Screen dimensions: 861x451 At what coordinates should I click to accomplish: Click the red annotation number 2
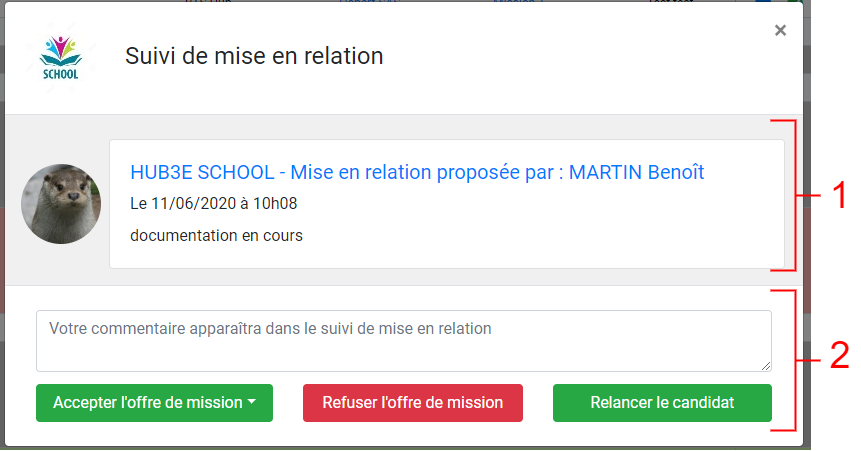click(840, 355)
